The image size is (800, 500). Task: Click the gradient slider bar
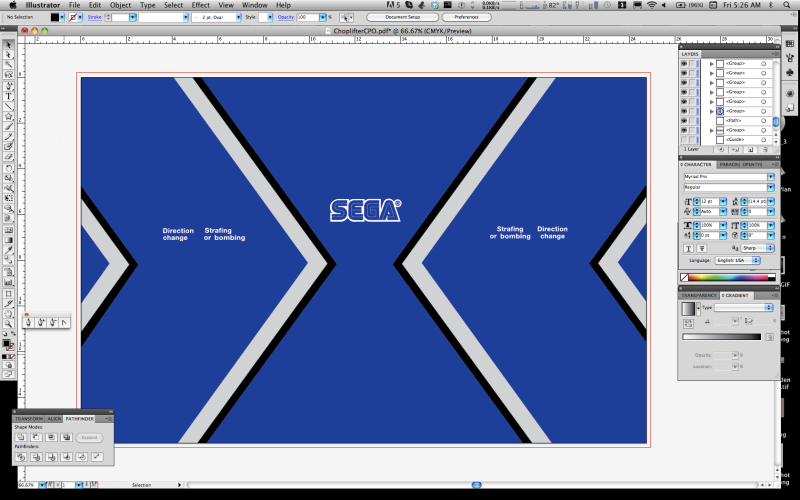721,337
